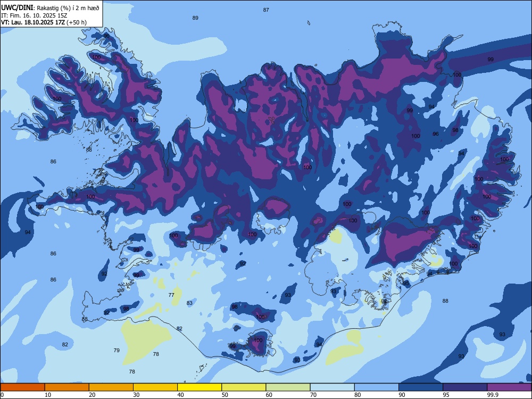Viewport: 532px width, 399px height.
Task: Click the legend tick label '70'
Action: (x=313, y=395)
